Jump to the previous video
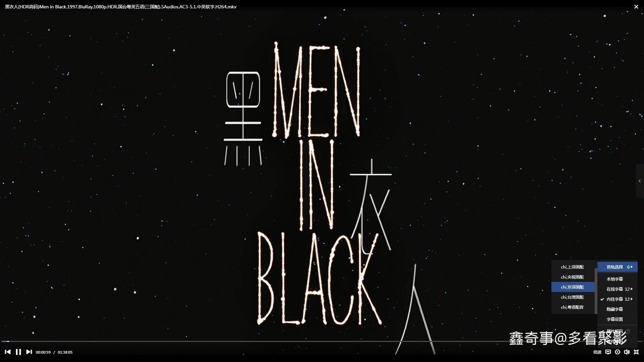 7,352
